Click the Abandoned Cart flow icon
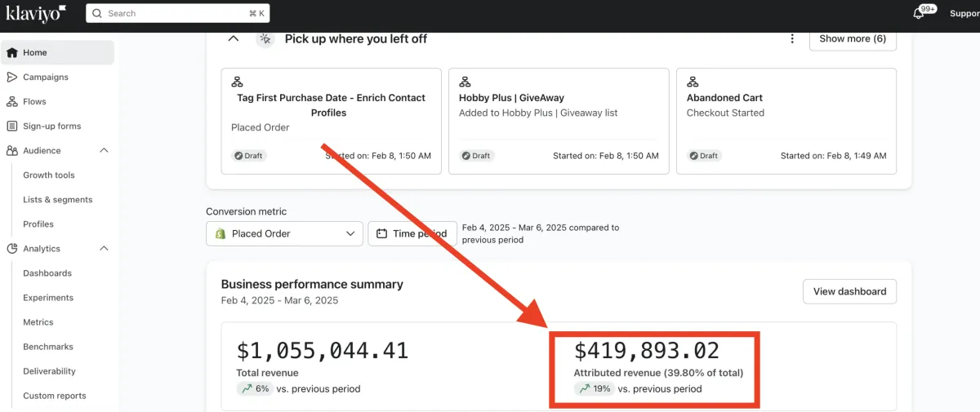Image resolution: width=980 pixels, height=412 pixels. [x=693, y=82]
